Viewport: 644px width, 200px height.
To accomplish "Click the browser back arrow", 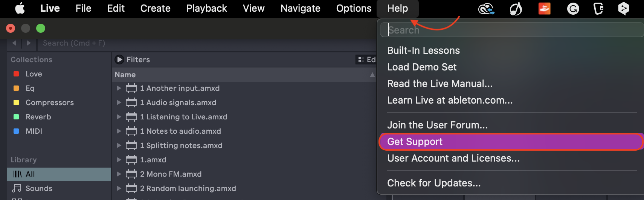I will click(x=14, y=43).
